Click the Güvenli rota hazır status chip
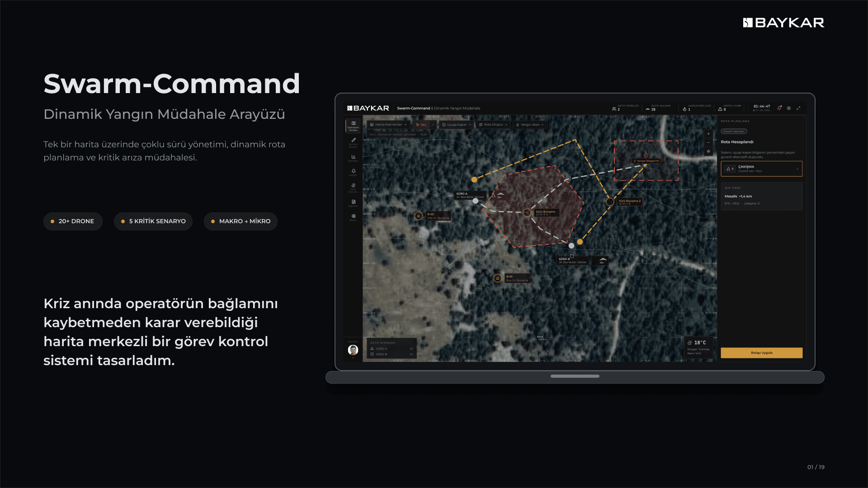Viewport: 868px width, 488px height. pos(734,131)
